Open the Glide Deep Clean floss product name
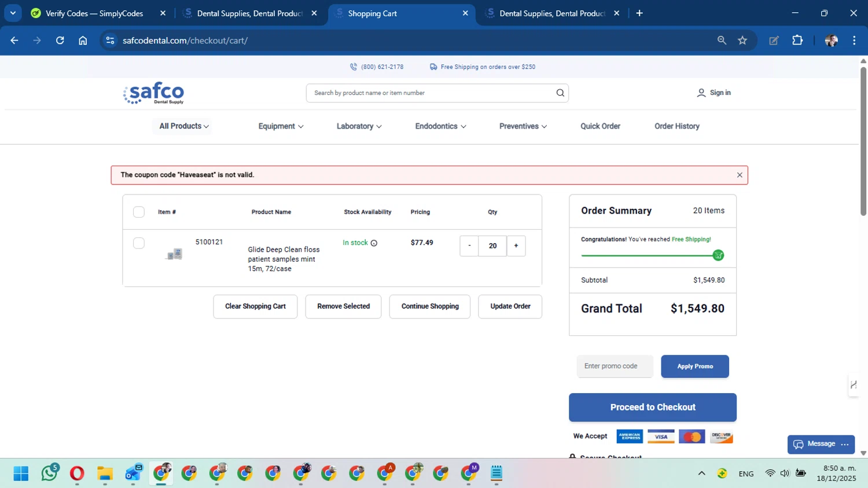The width and height of the screenshot is (868, 488). click(284, 259)
